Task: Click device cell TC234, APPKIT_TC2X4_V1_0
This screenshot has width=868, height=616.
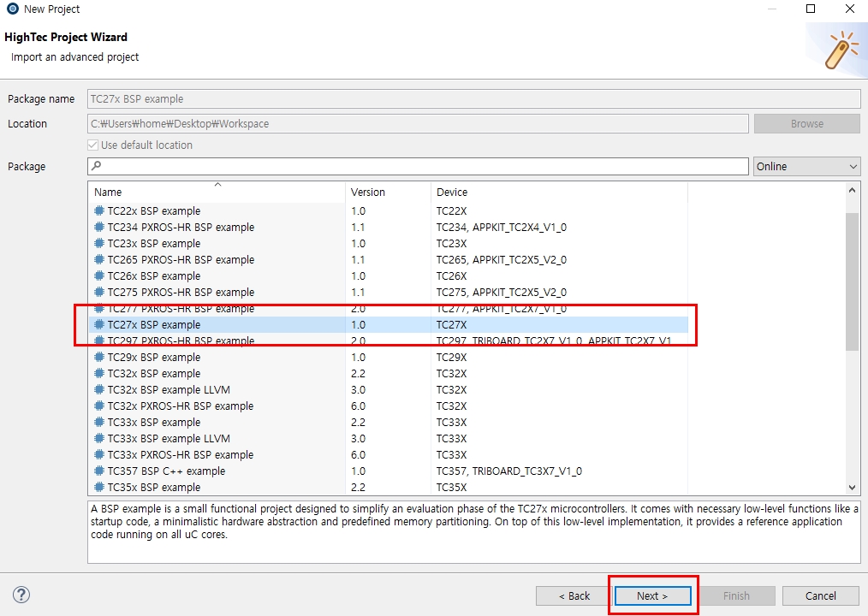Action: click(x=502, y=227)
